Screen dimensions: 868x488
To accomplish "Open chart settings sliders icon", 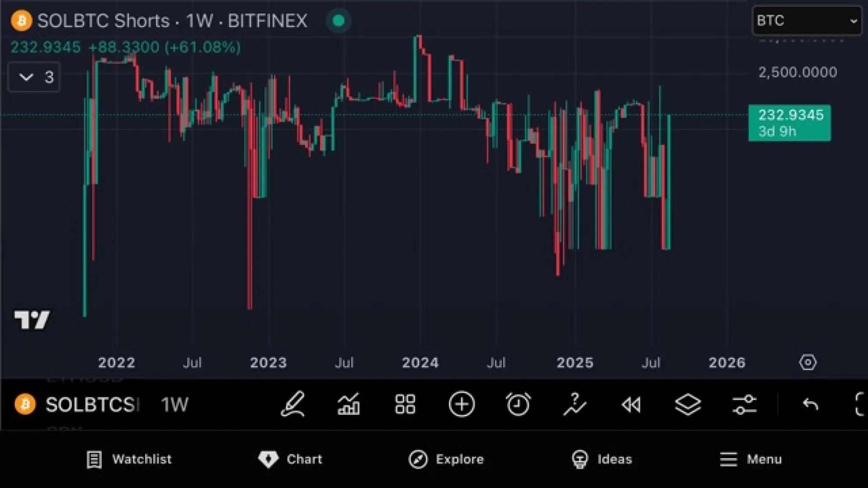I will (744, 404).
